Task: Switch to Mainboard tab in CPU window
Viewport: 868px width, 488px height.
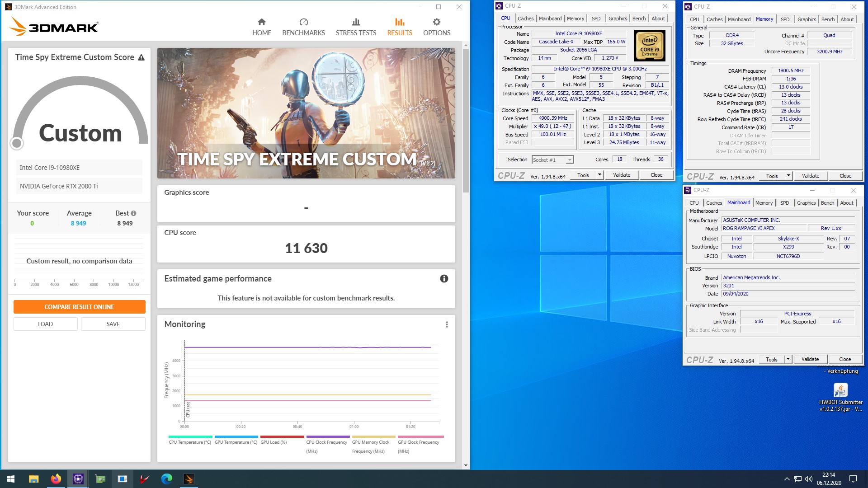Action: click(x=550, y=19)
